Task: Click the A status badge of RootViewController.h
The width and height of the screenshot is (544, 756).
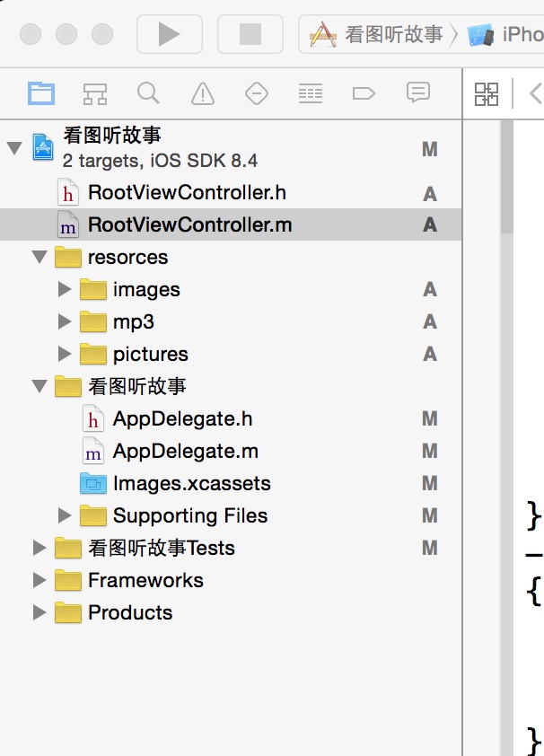Action: pos(430,194)
